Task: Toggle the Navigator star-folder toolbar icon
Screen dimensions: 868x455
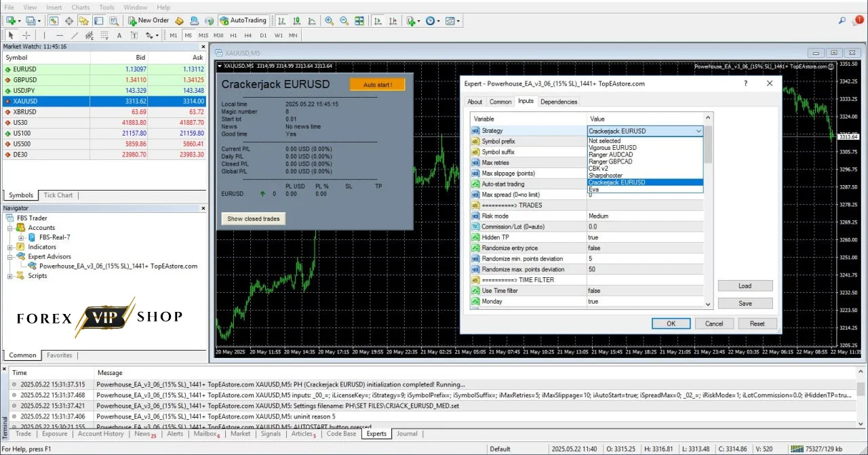Action: coord(84,21)
